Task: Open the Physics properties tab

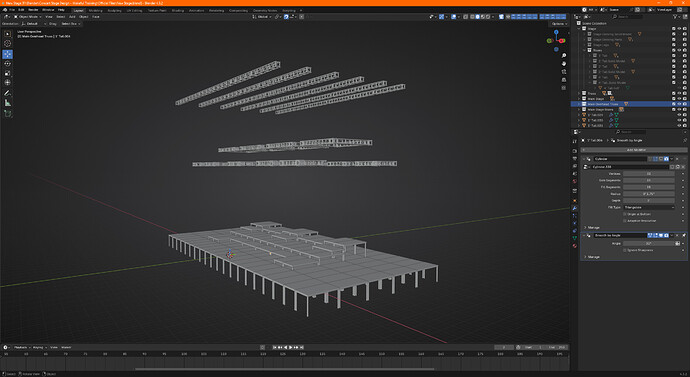Action: [x=575, y=223]
